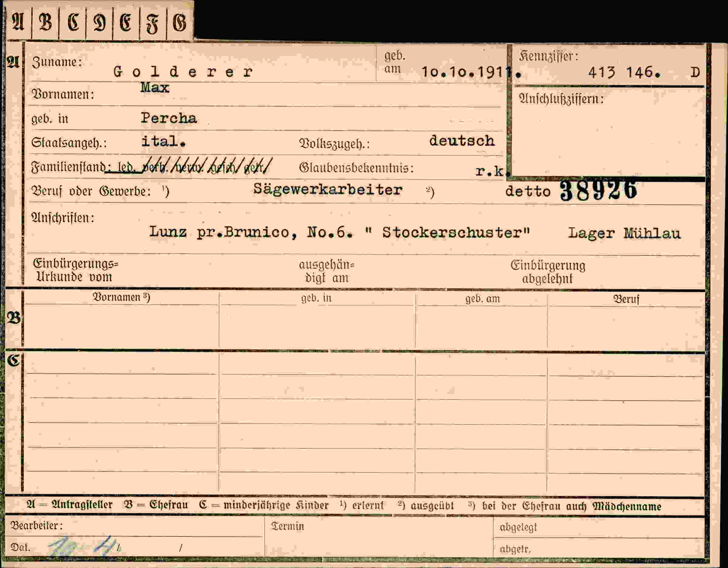Click the address "Lunz pr.Brunico, No.6."
Screen dimensions: 728x568
(x=251, y=232)
